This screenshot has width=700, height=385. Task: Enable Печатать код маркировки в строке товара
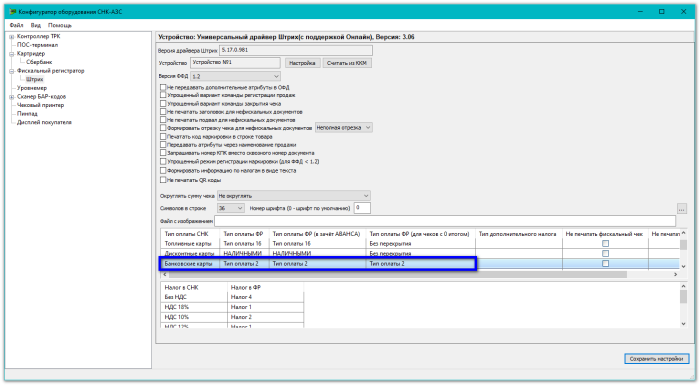pos(163,137)
